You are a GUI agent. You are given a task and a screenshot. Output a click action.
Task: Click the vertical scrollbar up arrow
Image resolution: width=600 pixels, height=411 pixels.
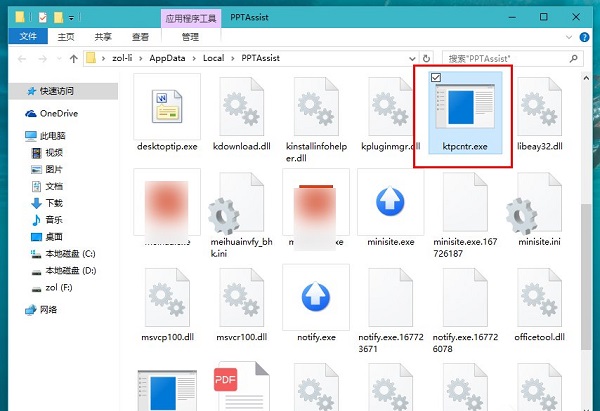click(586, 78)
